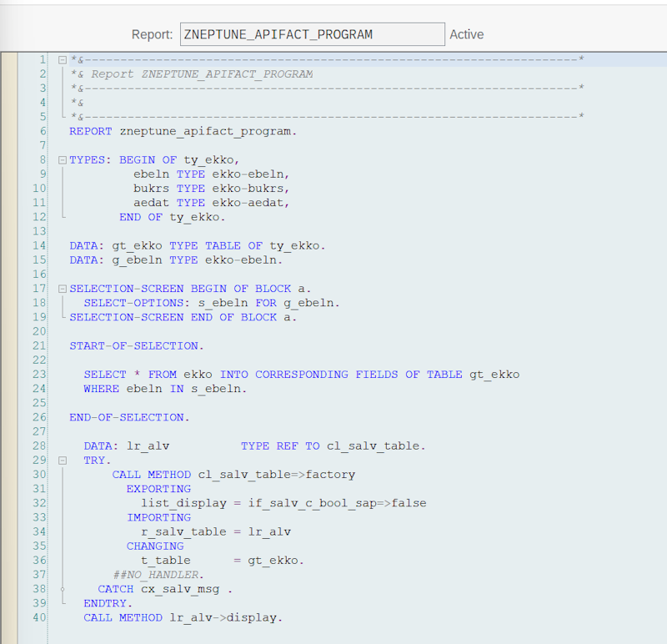This screenshot has height=644, width=667.
Task: Click 'CALL METHOD cl_salv_table=>factory' line
Action: coord(233,475)
